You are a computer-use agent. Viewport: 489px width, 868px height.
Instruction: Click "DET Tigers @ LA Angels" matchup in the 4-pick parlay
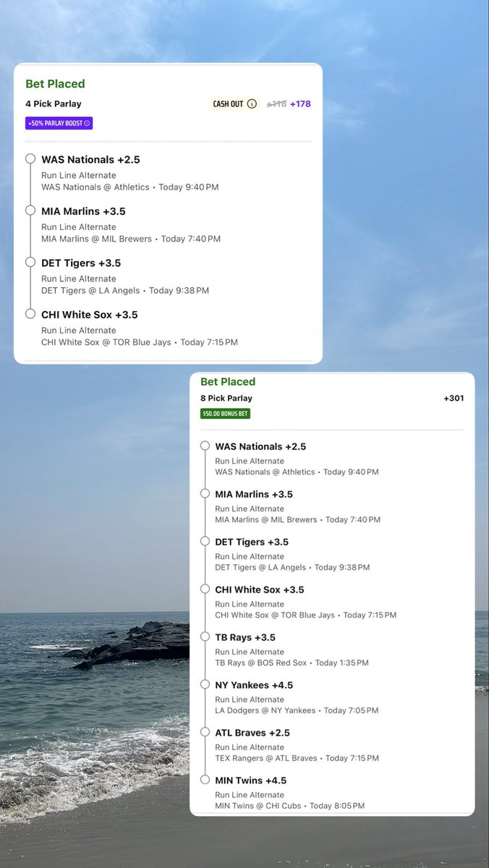[90, 290]
